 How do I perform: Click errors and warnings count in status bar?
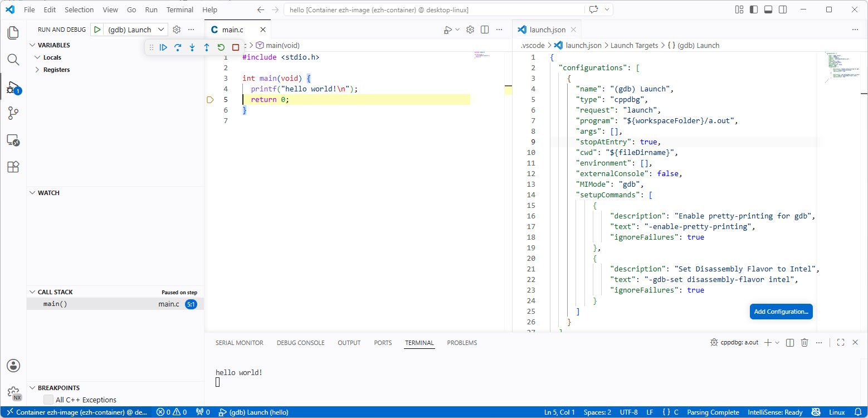click(x=172, y=412)
